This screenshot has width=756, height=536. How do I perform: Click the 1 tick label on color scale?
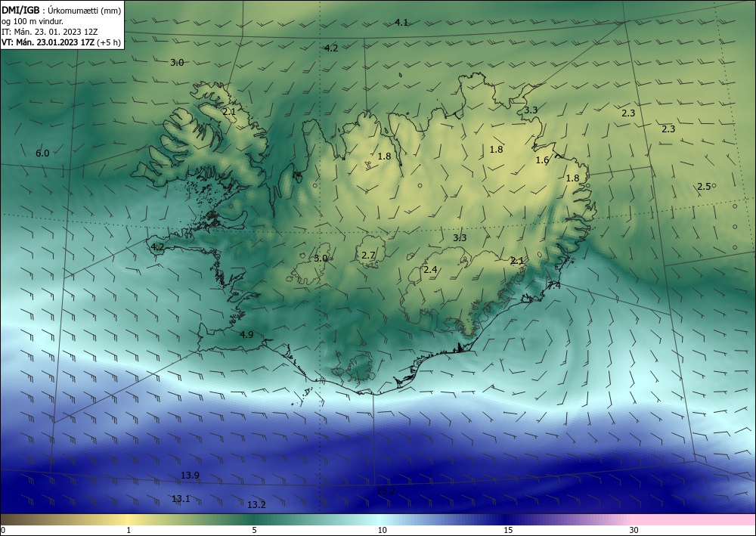click(x=129, y=530)
